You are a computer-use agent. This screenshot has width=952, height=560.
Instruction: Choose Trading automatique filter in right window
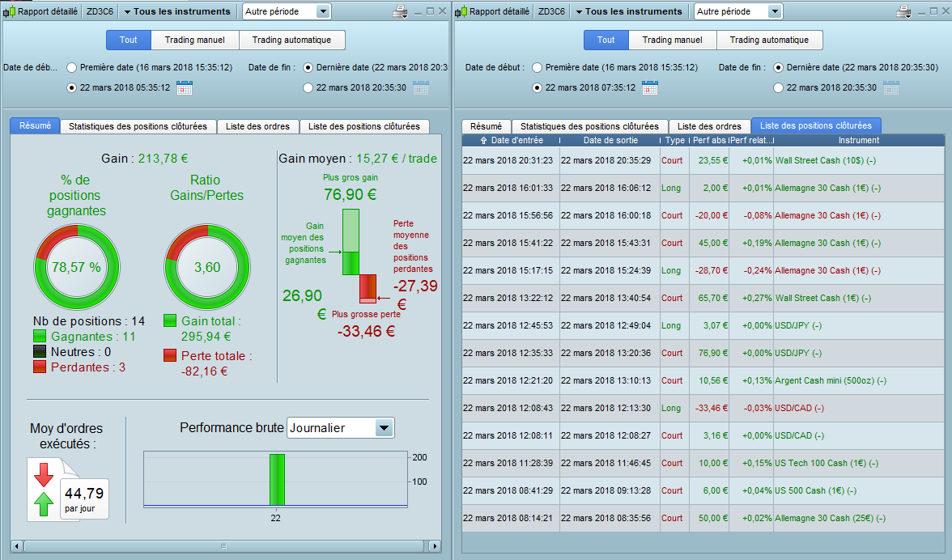[x=769, y=40]
